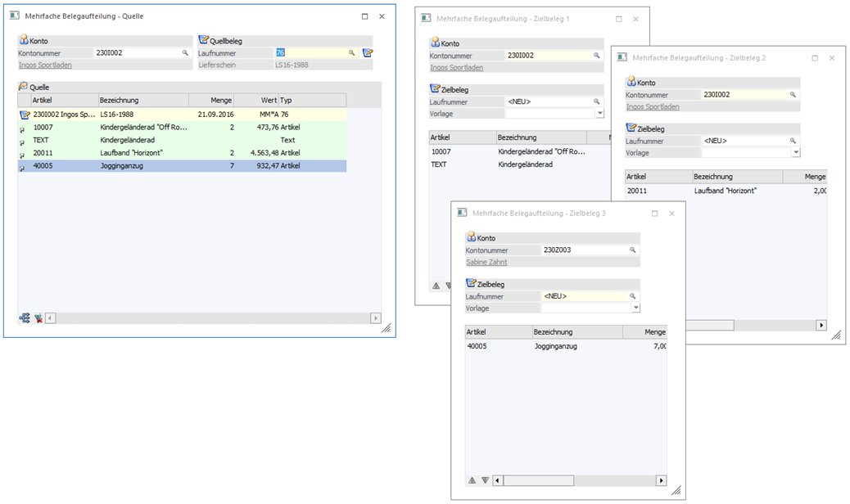850x504 pixels.
Task: Sort by Menge column header in Quelle table
Action: coord(211,100)
